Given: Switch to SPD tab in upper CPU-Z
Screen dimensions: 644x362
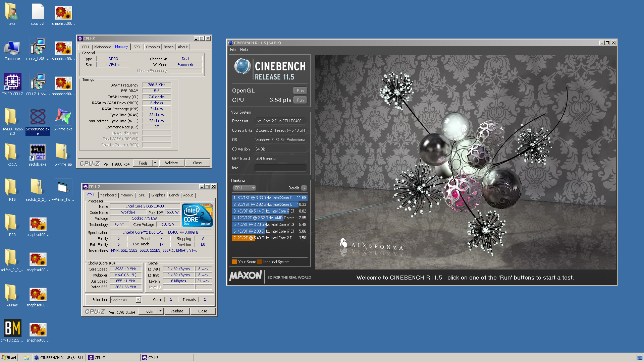Looking at the screenshot, I should pyautogui.click(x=137, y=47).
